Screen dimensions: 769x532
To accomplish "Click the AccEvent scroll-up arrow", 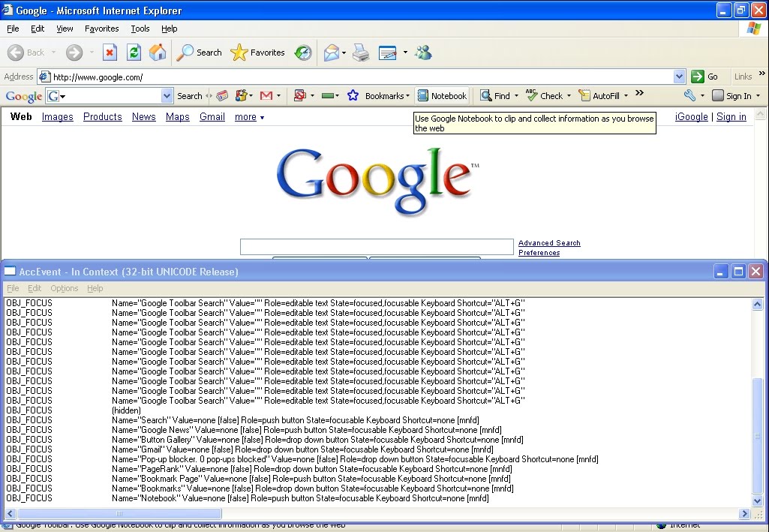I will (757, 304).
